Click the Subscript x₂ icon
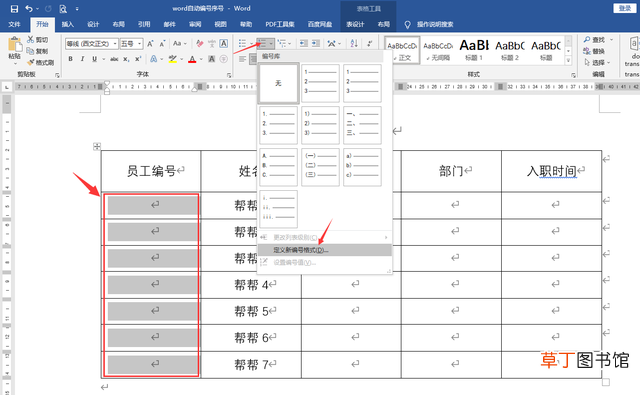Viewport: 640px width, 395px height. [x=126, y=59]
